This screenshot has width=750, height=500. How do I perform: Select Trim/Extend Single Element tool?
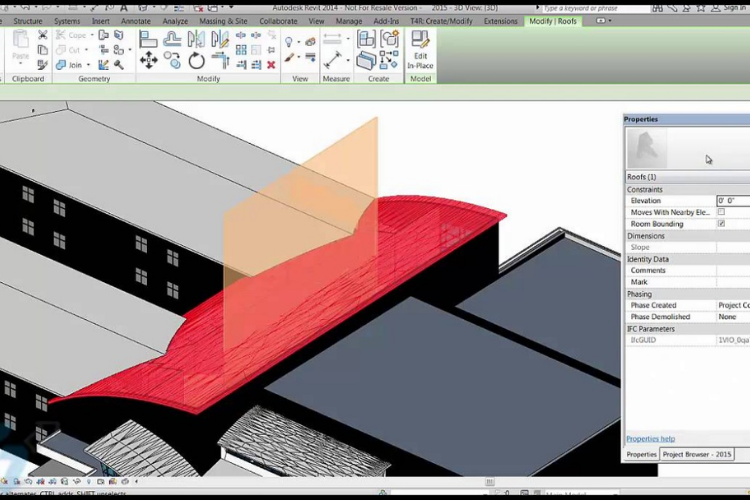tap(241, 65)
